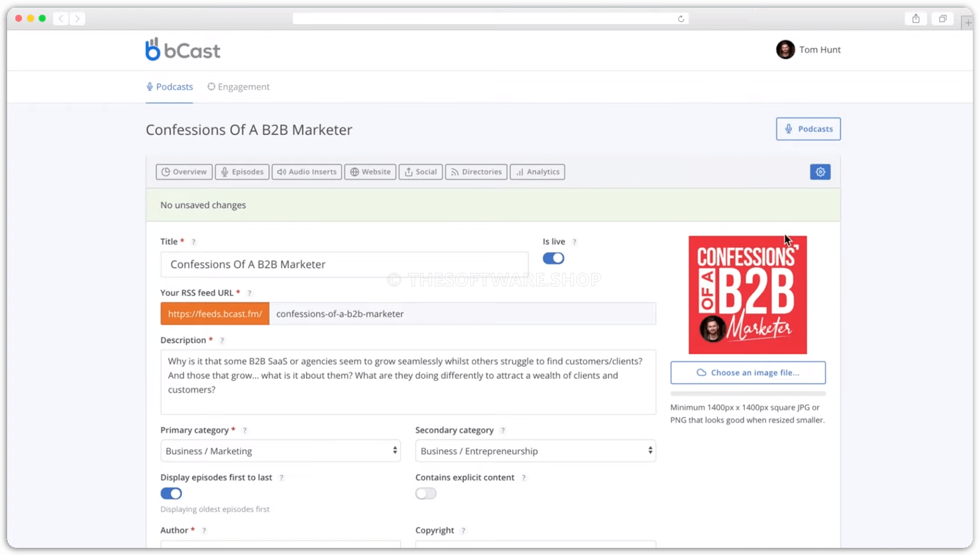
Task: Click the page heading Confessions Of A B2B Marketer
Action: [249, 130]
